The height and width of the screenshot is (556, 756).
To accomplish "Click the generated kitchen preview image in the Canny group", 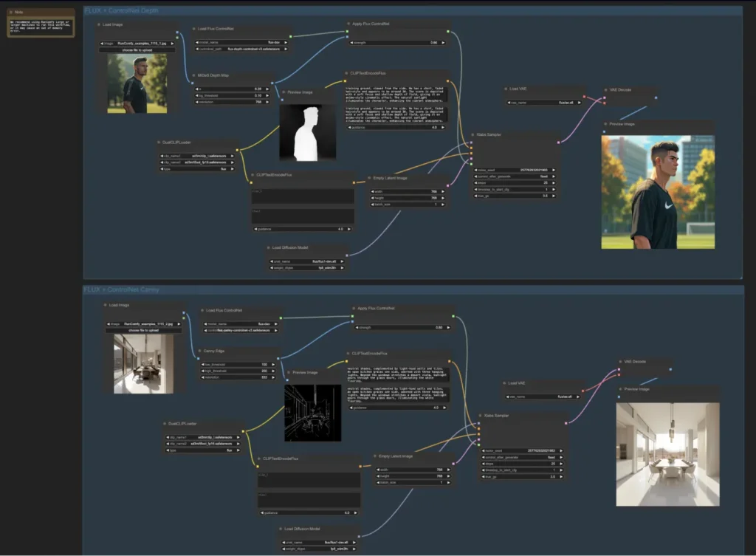I will (667, 454).
